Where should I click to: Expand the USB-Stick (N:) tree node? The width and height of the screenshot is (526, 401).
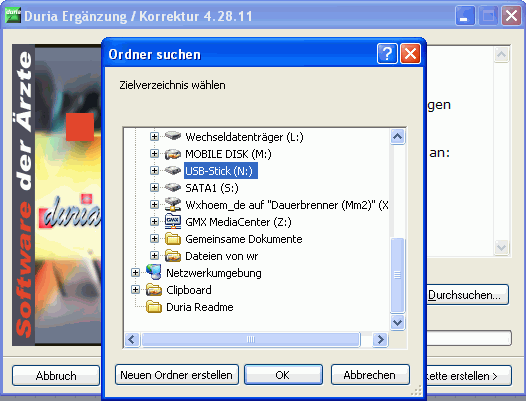pyautogui.click(x=154, y=170)
